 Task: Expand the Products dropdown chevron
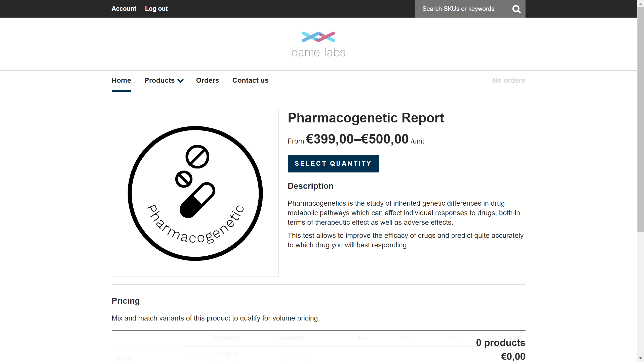click(x=180, y=81)
